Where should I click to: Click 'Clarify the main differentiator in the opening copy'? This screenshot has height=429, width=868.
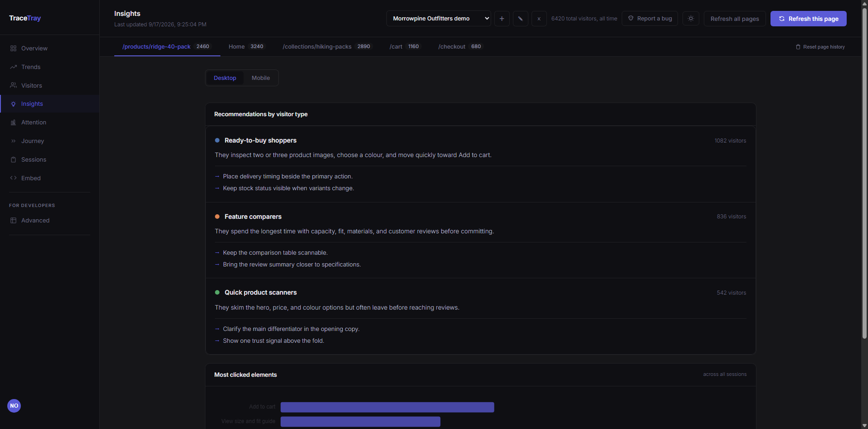pos(291,329)
